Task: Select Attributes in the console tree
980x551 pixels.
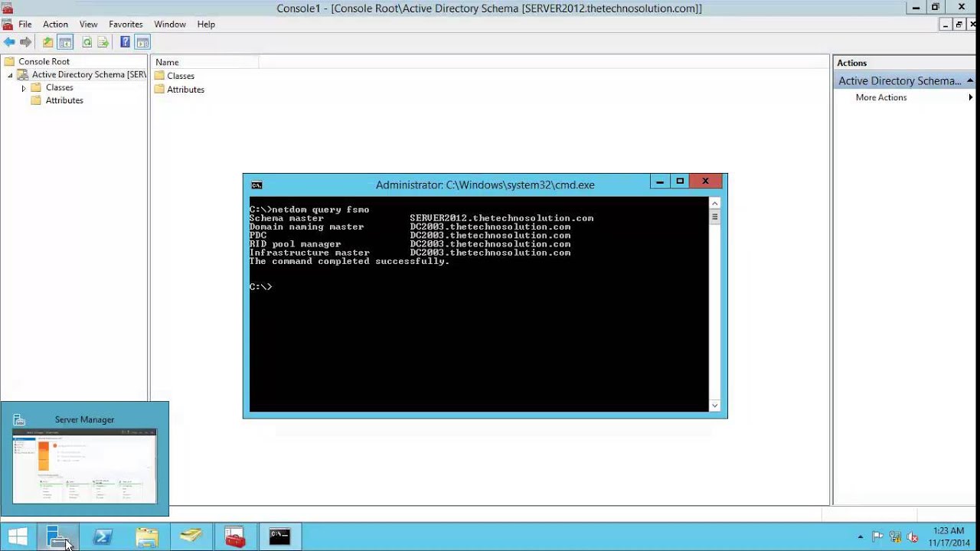Action: pyautogui.click(x=64, y=100)
